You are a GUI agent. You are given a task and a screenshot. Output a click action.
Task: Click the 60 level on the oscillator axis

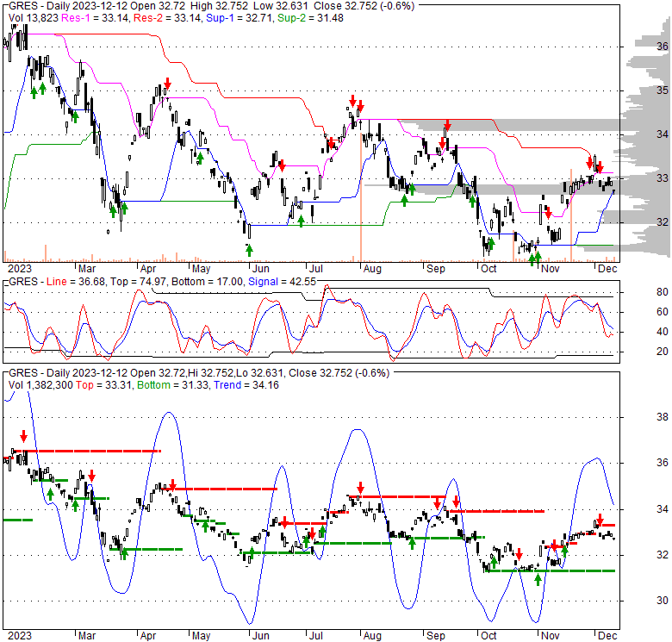[x=663, y=312]
